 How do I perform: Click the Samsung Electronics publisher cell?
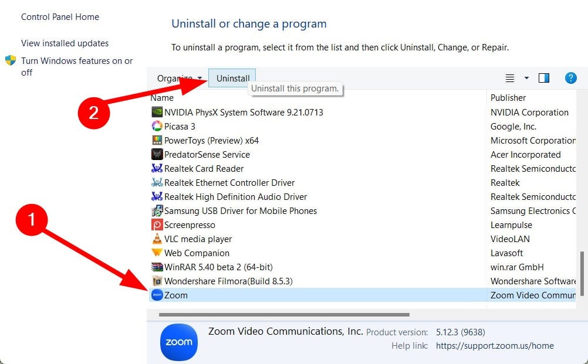point(533,211)
